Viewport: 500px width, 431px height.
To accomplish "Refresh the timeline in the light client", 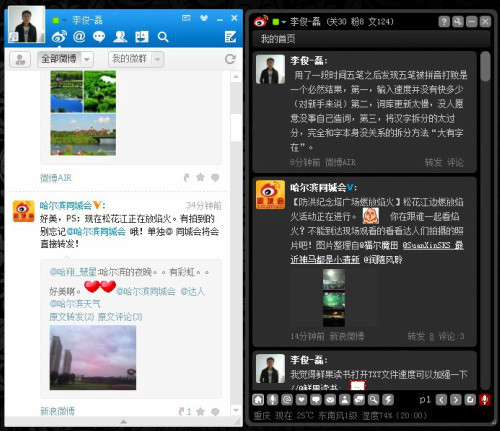I will pos(230,59).
